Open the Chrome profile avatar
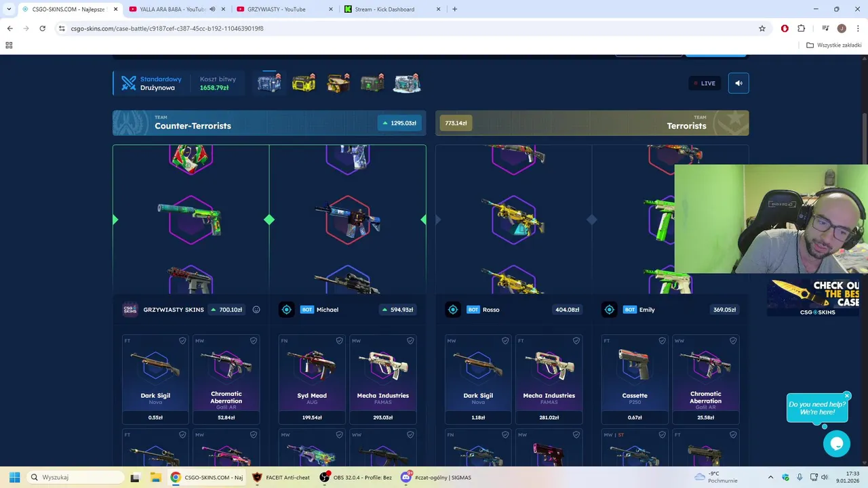This screenshot has height=488, width=868. coord(842,28)
